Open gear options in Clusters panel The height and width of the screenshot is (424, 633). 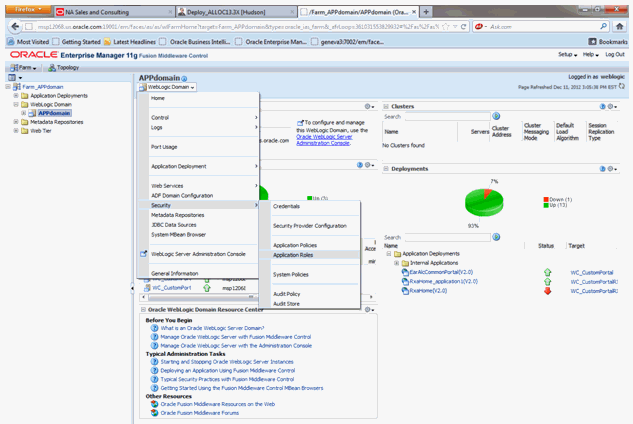click(612, 106)
